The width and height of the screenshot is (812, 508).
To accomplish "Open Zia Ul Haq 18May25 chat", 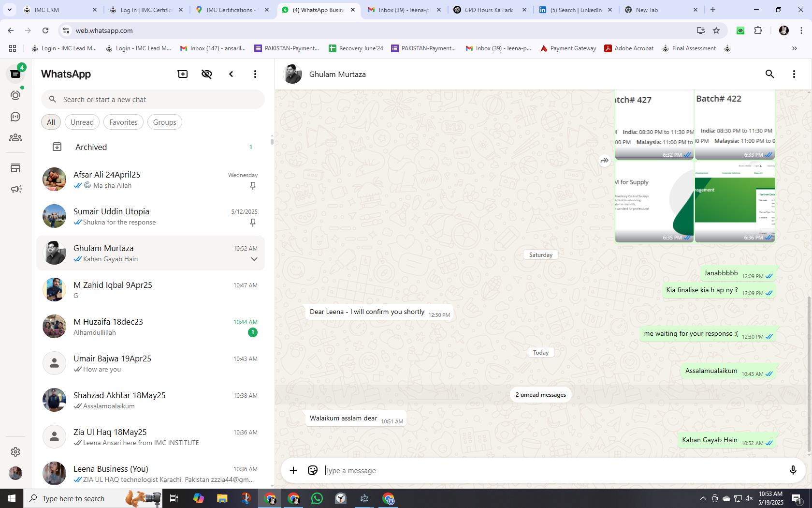I will [151, 437].
